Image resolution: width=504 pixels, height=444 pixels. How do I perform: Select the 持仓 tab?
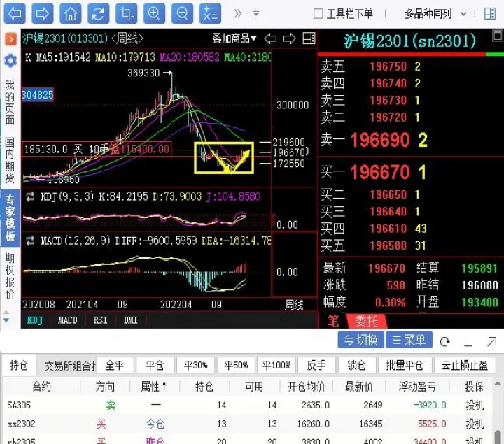tap(19, 365)
